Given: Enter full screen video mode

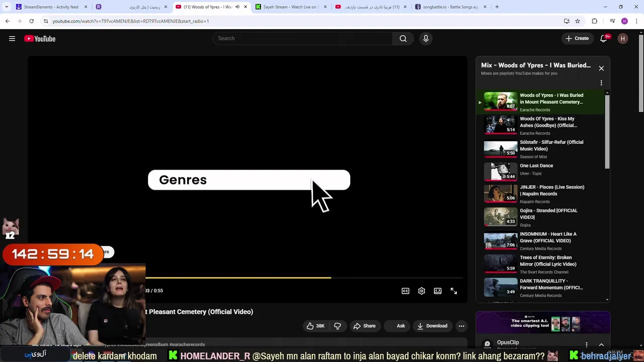Looking at the screenshot, I should point(454,291).
